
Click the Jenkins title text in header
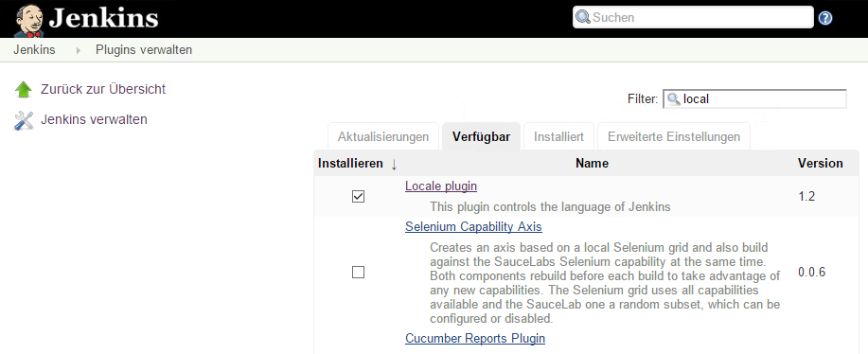(103, 18)
